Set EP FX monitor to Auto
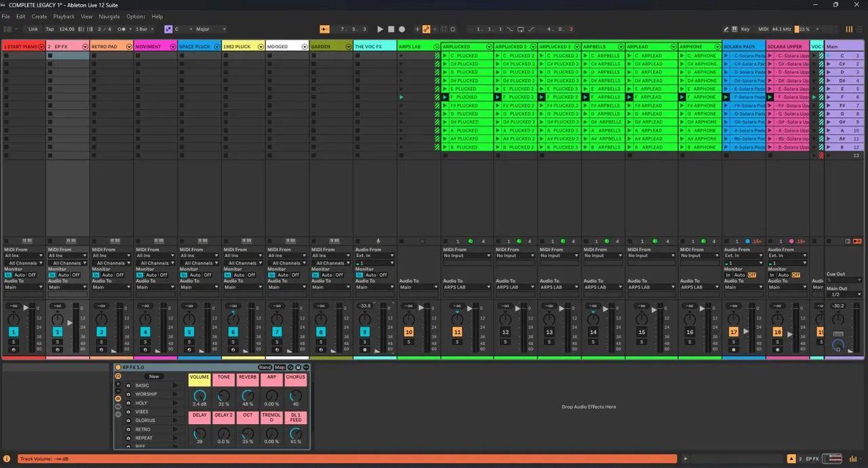The height and width of the screenshot is (468, 868). pyautogui.click(x=64, y=275)
